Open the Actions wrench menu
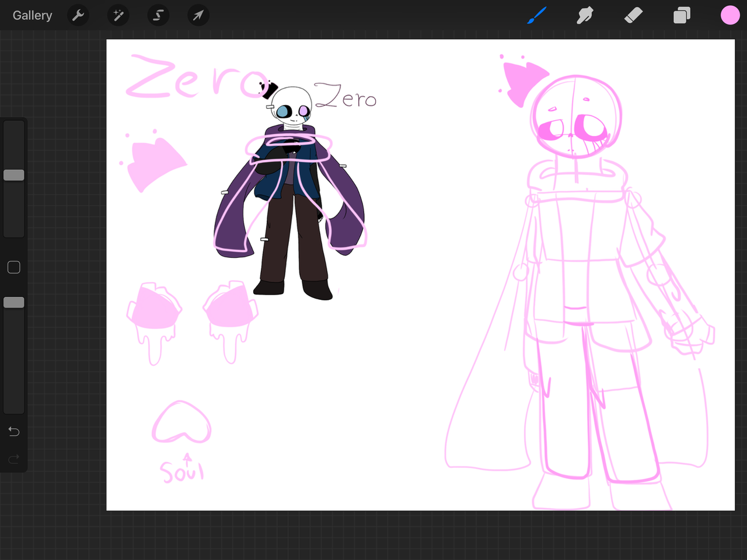Image resolution: width=747 pixels, height=560 pixels. pyautogui.click(x=78, y=15)
